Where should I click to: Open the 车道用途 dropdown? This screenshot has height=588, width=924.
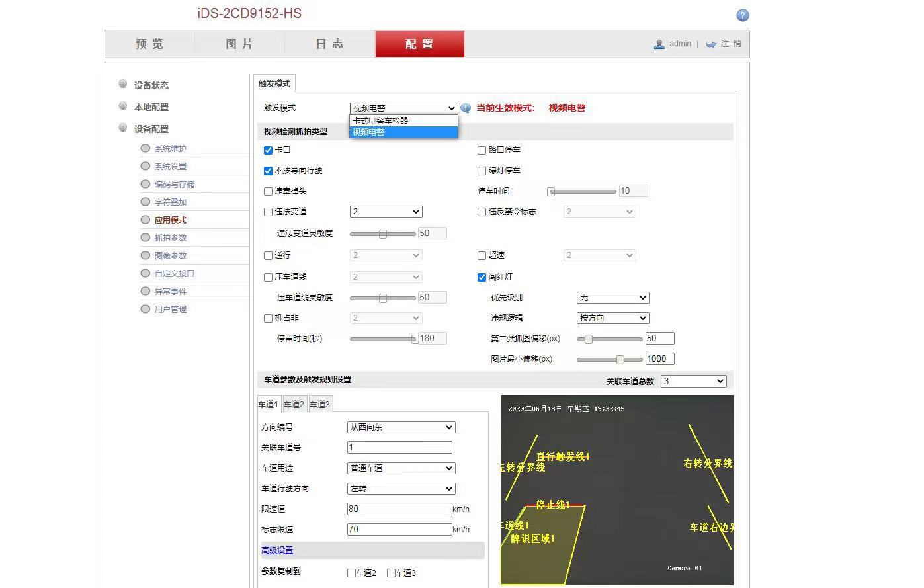pyautogui.click(x=401, y=468)
